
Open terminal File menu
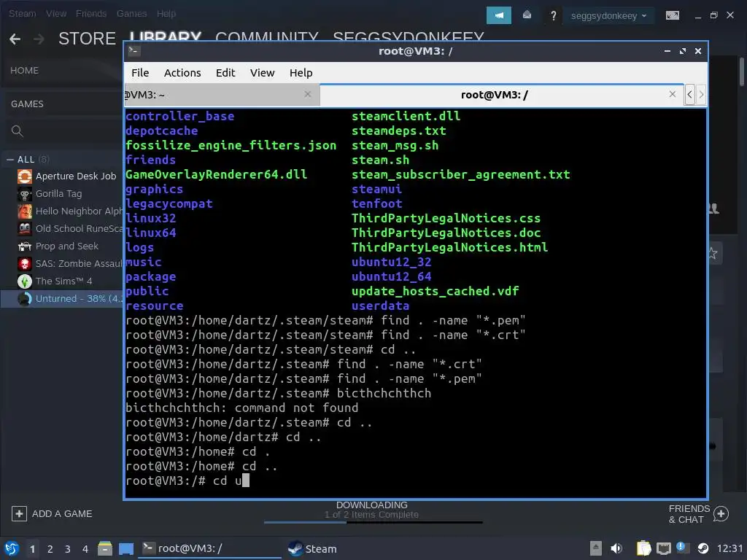(140, 73)
